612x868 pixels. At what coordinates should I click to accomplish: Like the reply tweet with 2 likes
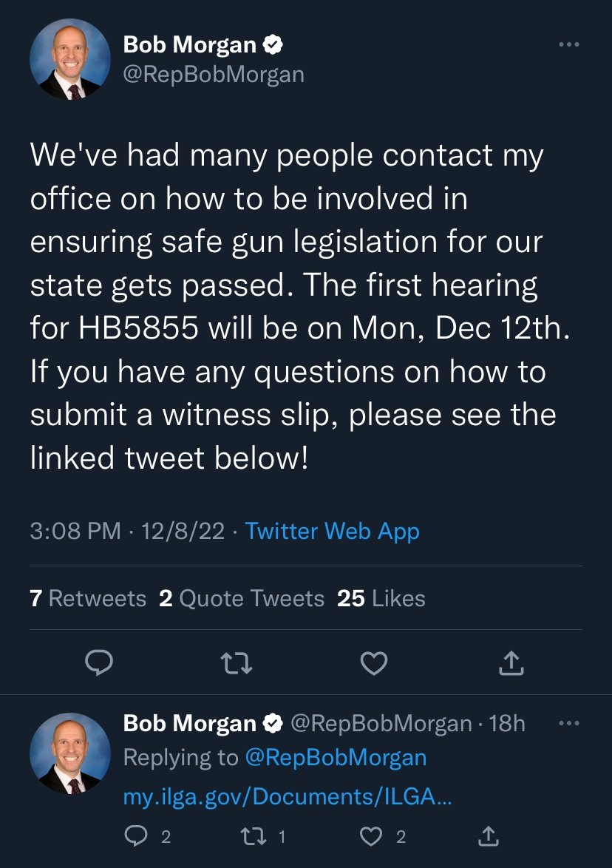(371, 836)
